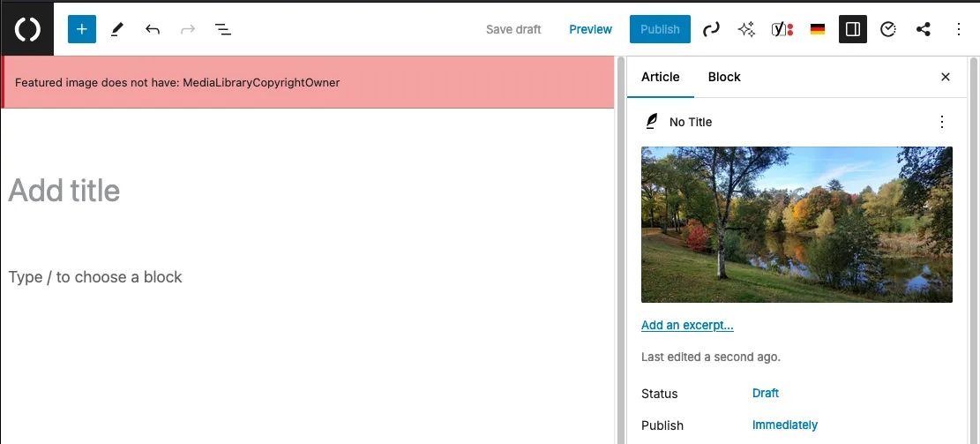This screenshot has height=444, width=980.
Task: Open the checklist clock icon
Action: tap(888, 29)
